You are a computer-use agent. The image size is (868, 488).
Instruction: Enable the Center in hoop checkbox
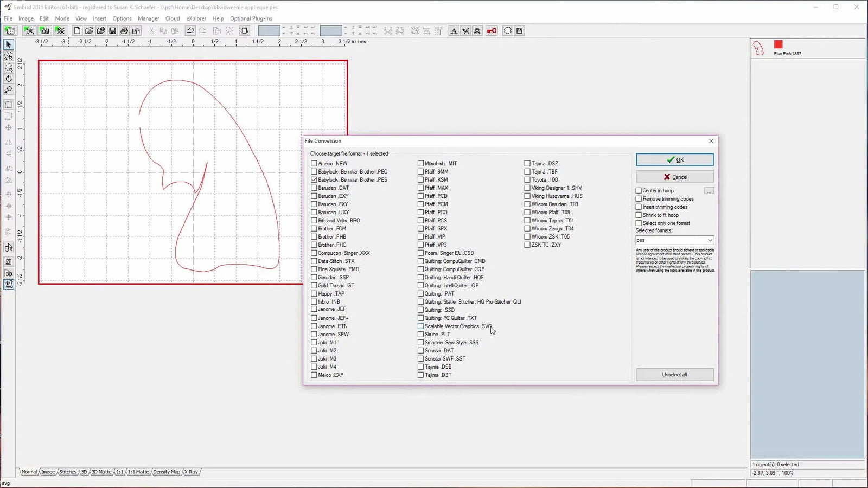639,190
